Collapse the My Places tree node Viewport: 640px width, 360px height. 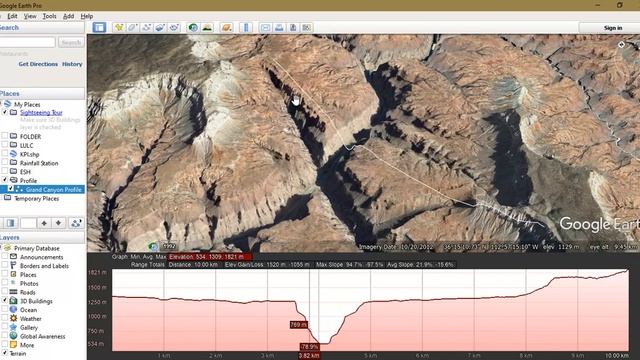[x=1, y=104]
